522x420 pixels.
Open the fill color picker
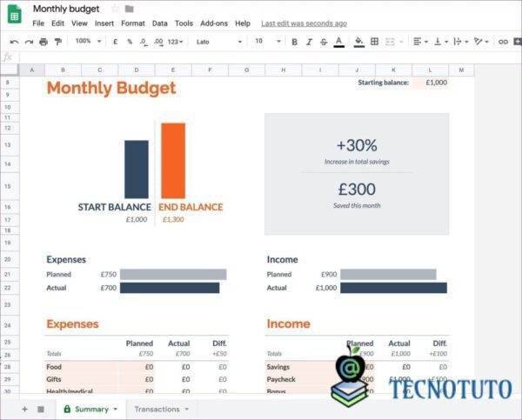(x=358, y=42)
